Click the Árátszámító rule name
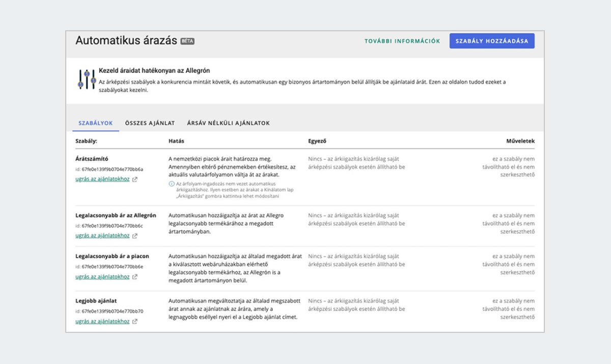Image resolution: width=611 pixels, height=364 pixels. point(92,159)
